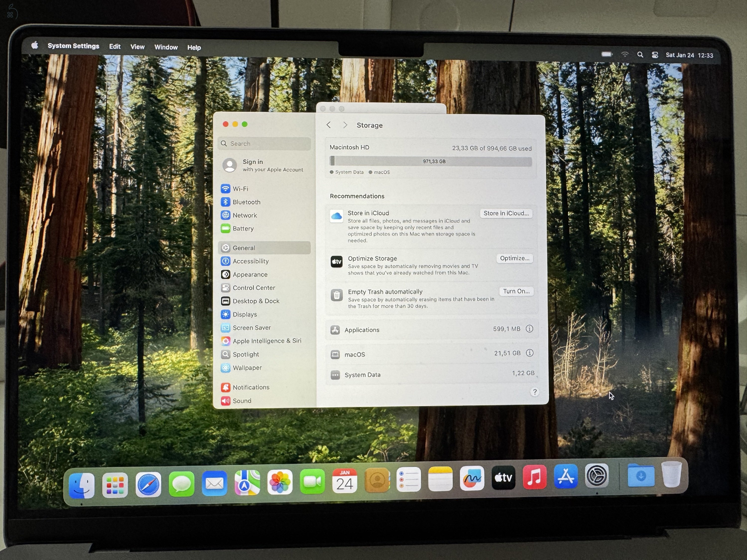The image size is (747, 560).
Task: Open Appearance settings
Action: click(x=250, y=275)
